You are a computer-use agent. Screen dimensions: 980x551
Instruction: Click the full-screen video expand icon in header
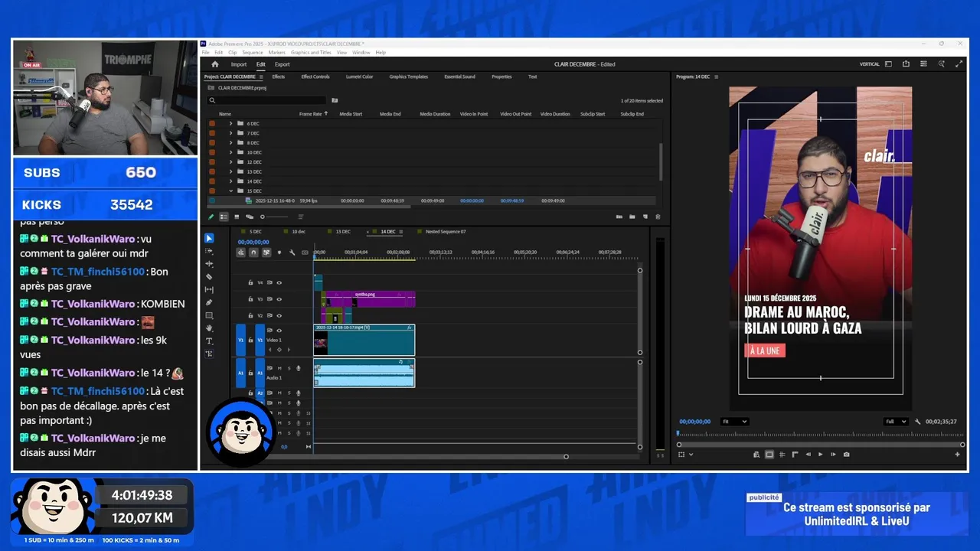click(x=959, y=64)
